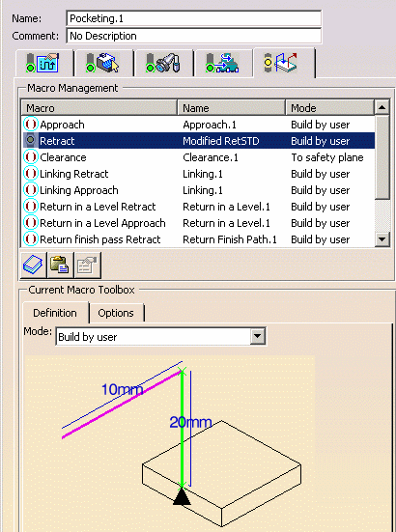Toggle the Approach macro status indicator
Screen dimensions: 396x532
31,125
